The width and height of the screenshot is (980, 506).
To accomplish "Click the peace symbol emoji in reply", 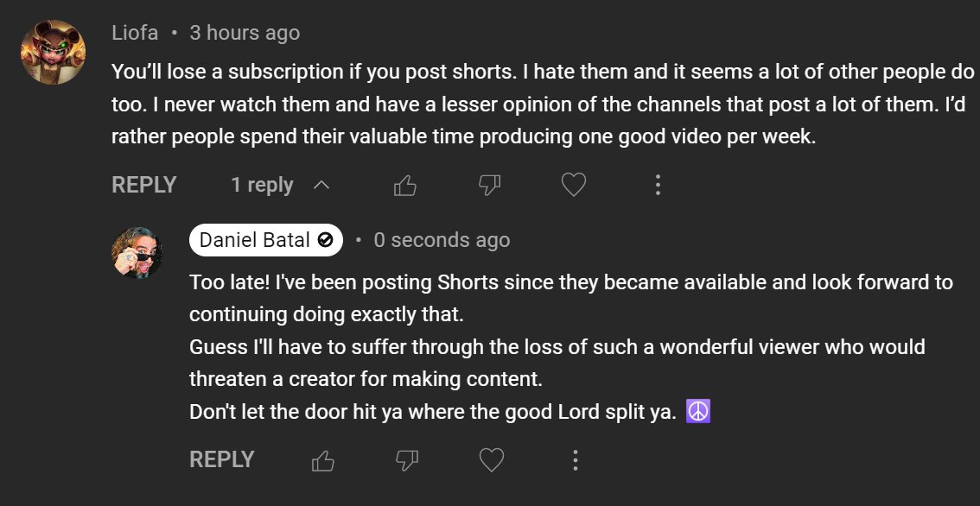I will click(x=698, y=412).
